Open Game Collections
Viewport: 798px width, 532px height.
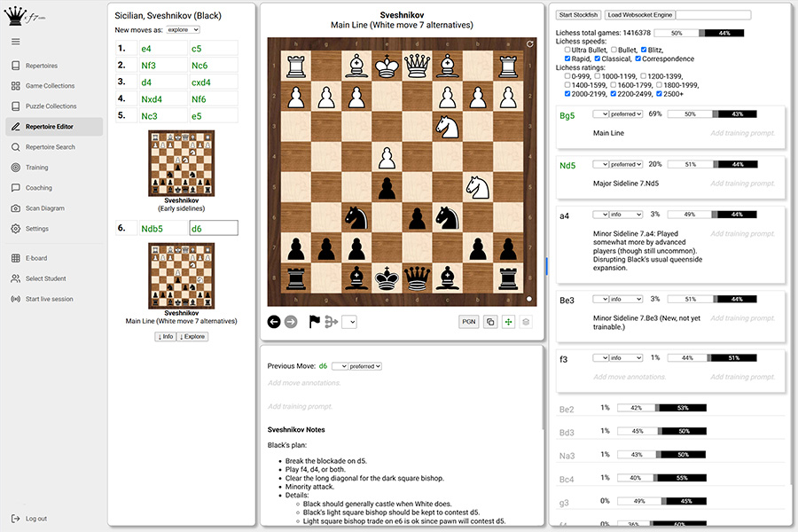(50, 86)
